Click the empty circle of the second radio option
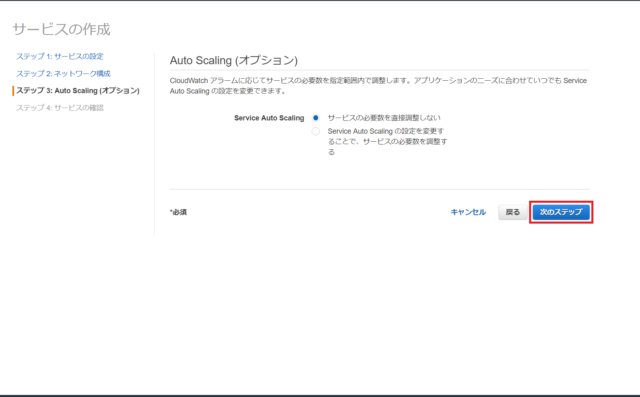The image size is (640, 397). (316, 131)
